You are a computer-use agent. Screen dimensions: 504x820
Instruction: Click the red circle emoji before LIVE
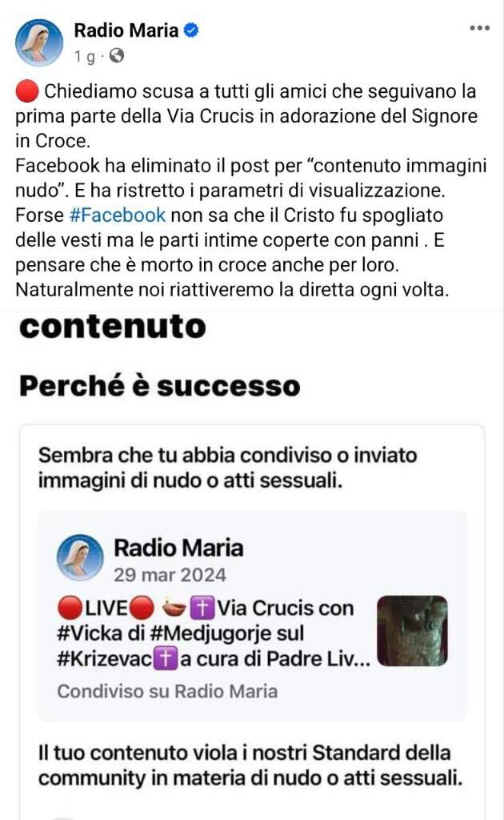pyautogui.click(x=70, y=609)
